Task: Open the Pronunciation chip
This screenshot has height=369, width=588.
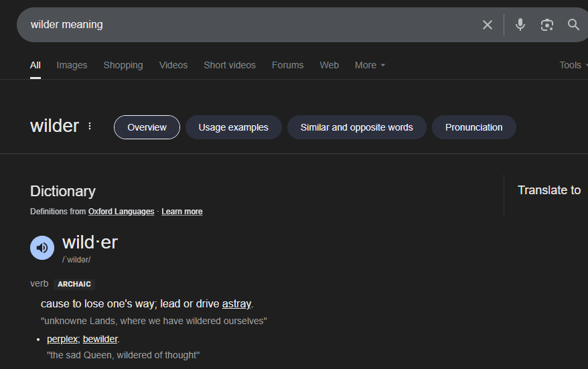Action: click(x=474, y=127)
